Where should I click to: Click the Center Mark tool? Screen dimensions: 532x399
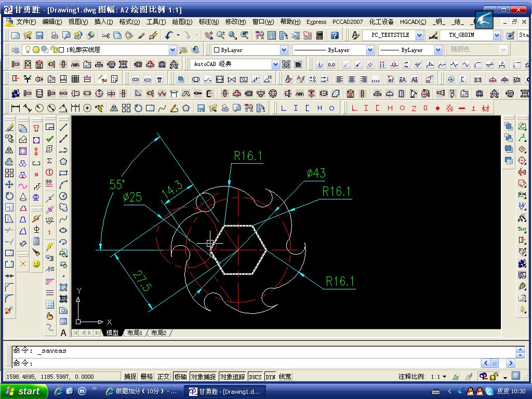coord(87,108)
